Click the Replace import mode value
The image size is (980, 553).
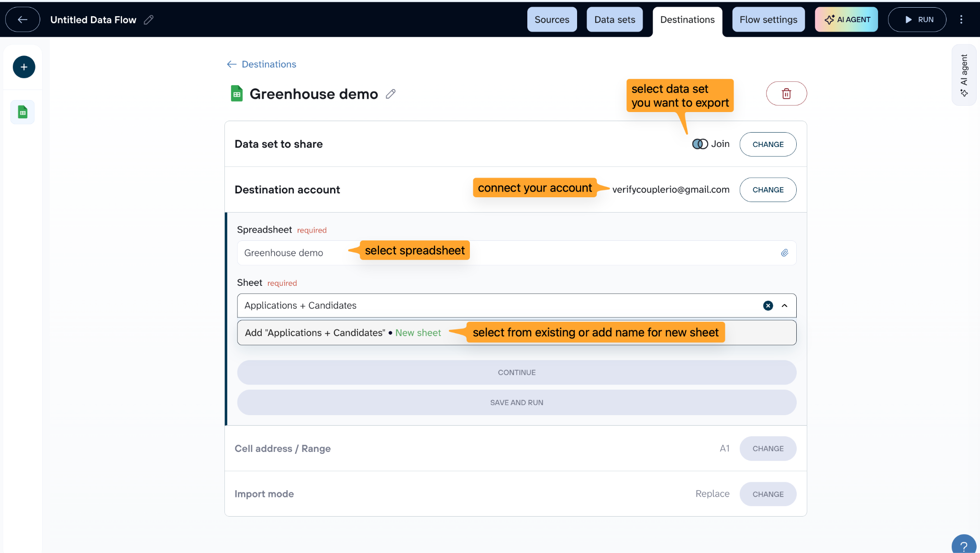(x=713, y=494)
